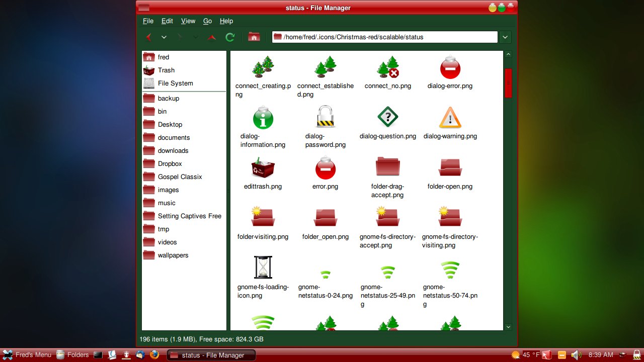The height and width of the screenshot is (362, 644).
Task: Open File System in the sidebar
Action: (x=184, y=83)
